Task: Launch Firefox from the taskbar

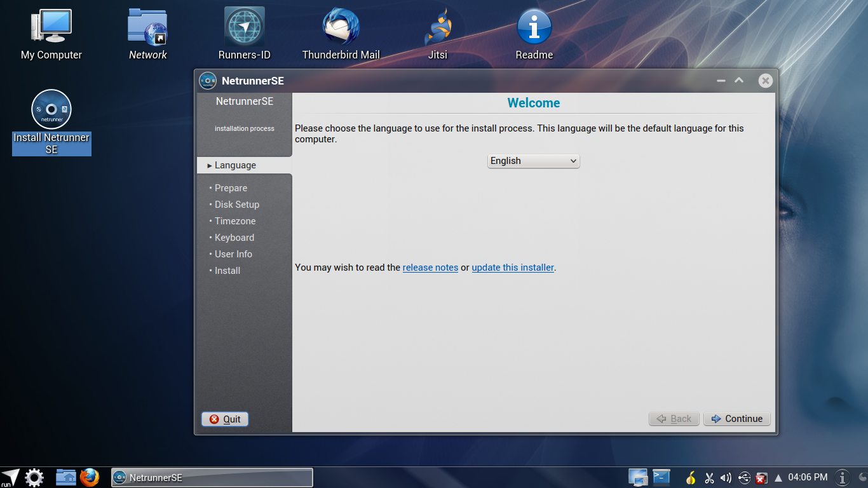Action: tap(91, 477)
